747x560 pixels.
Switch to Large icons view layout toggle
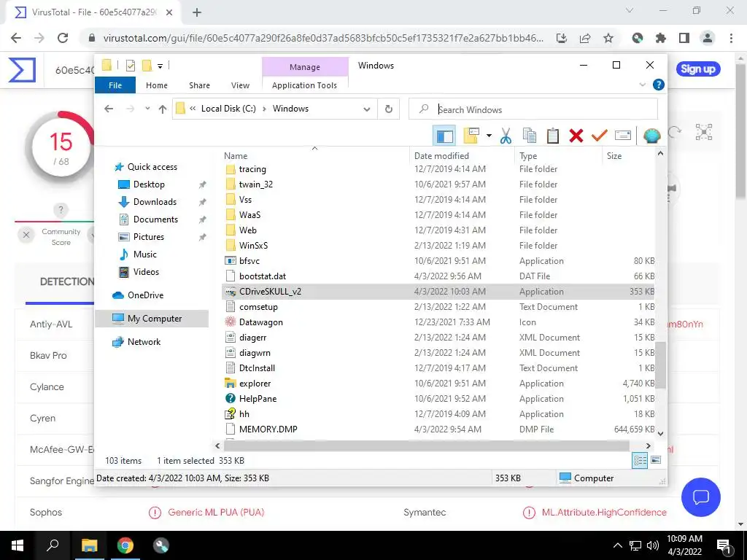656,460
